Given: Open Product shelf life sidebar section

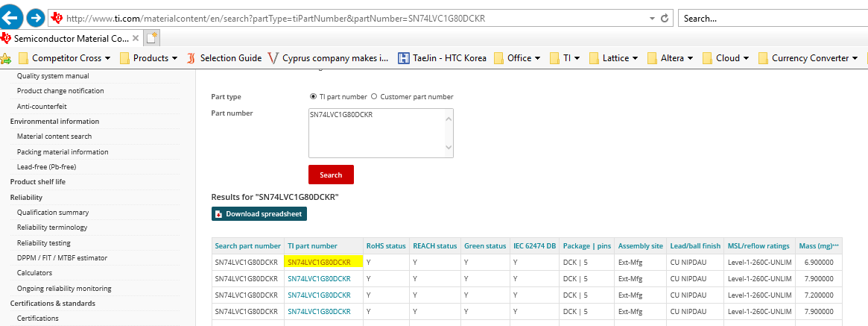Looking at the screenshot, I should tap(38, 182).
